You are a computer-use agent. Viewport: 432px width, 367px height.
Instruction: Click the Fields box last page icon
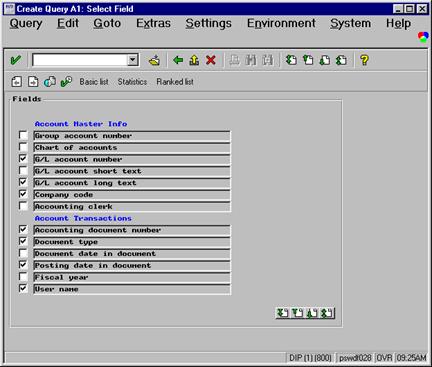coord(327,313)
